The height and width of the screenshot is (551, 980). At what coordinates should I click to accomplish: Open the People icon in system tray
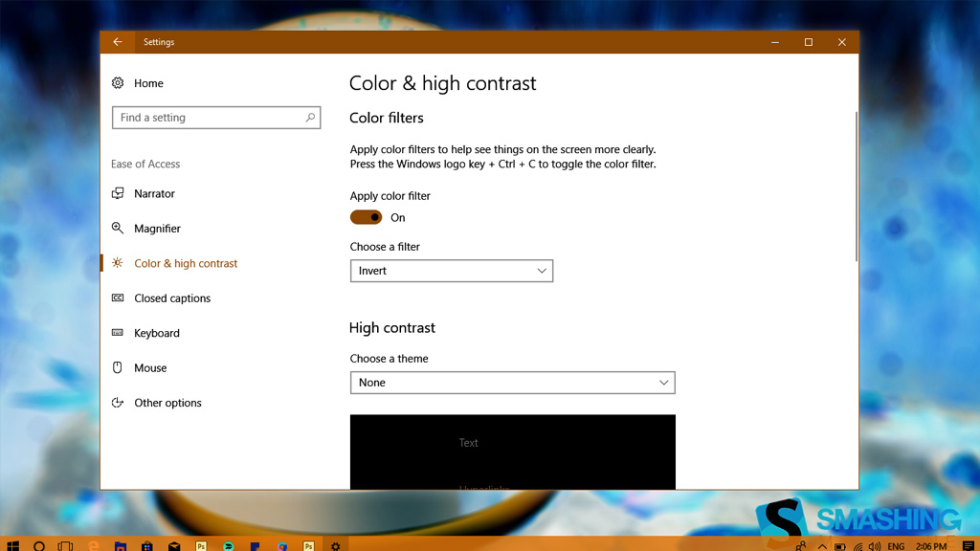pos(801,546)
